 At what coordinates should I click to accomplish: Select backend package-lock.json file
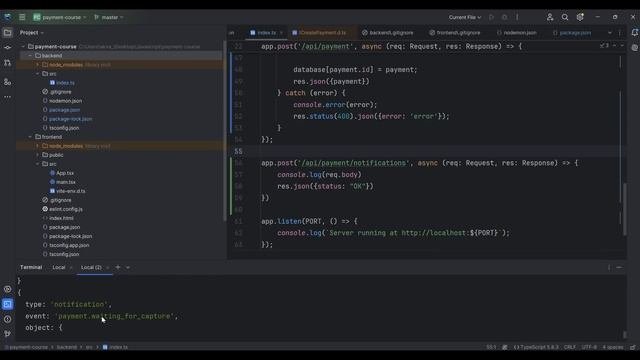[70, 119]
